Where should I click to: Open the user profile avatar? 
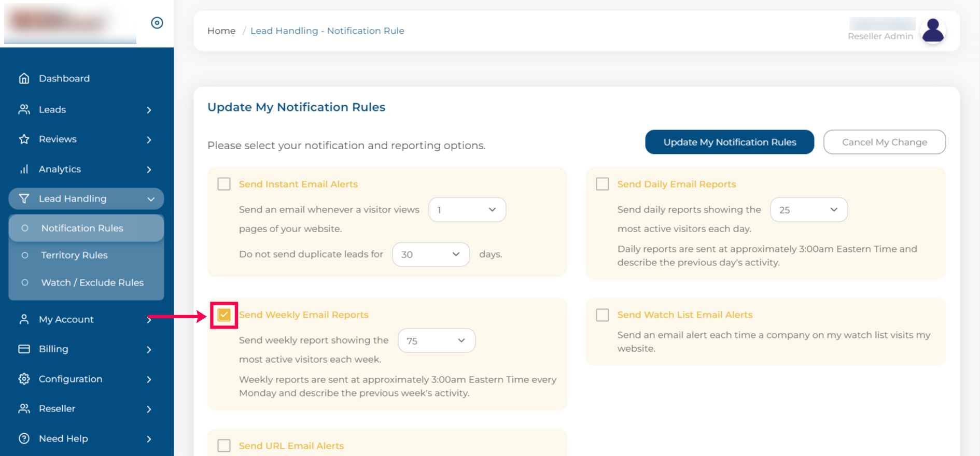933,31
